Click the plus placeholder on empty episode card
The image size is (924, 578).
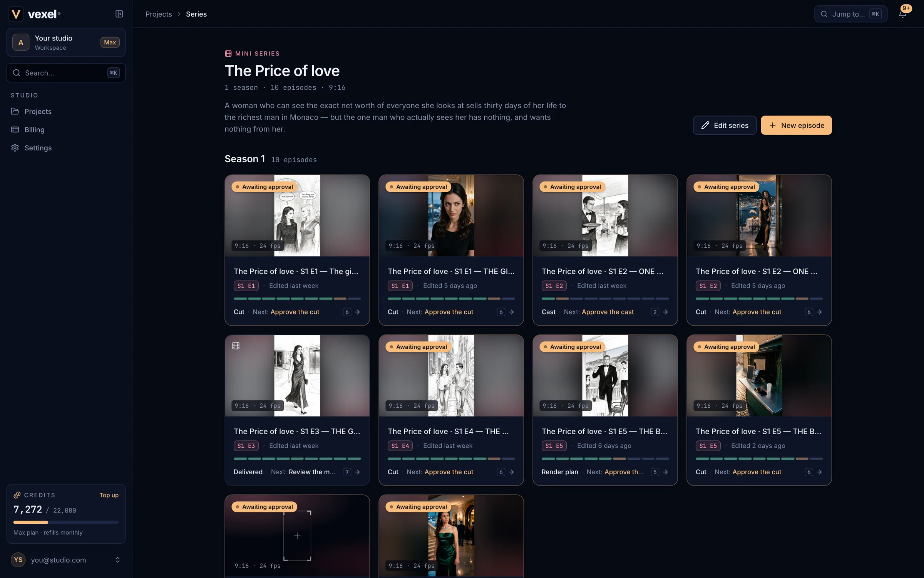coord(297,536)
